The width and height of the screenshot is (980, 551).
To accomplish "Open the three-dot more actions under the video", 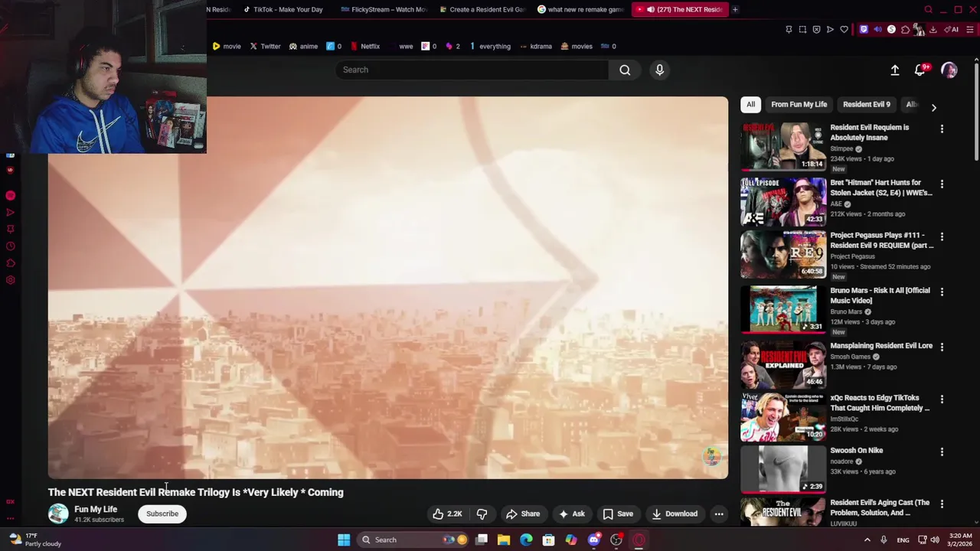I will pyautogui.click(x=719, y=514).
